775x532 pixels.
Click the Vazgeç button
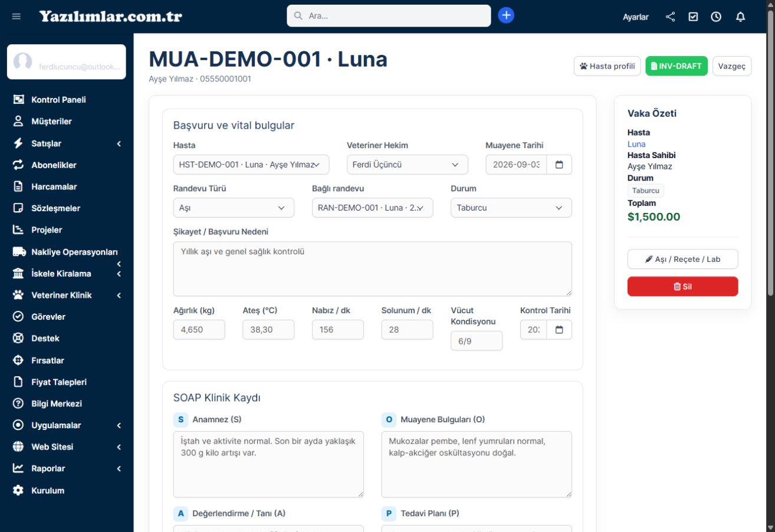[x=732, y=66]
